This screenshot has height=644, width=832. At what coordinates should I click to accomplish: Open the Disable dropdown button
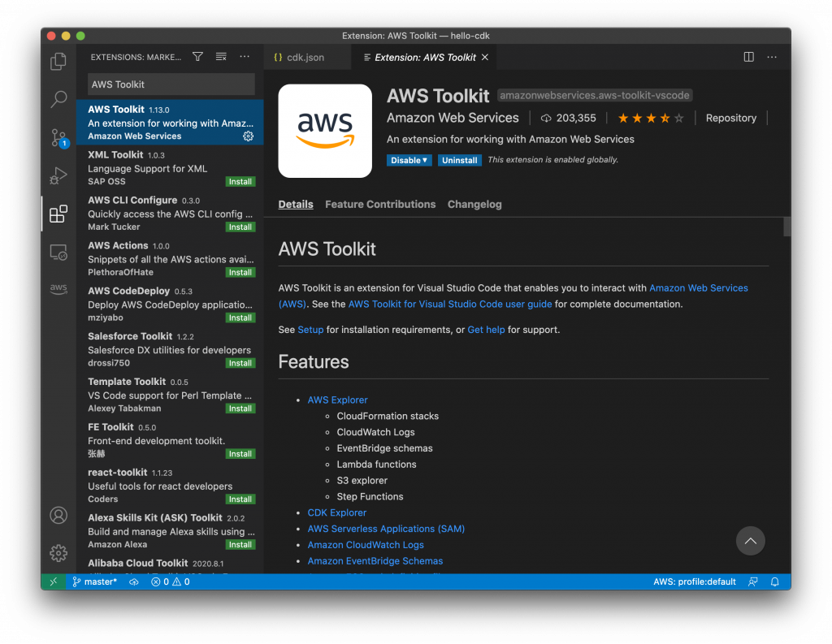click(x=409, y=160)
